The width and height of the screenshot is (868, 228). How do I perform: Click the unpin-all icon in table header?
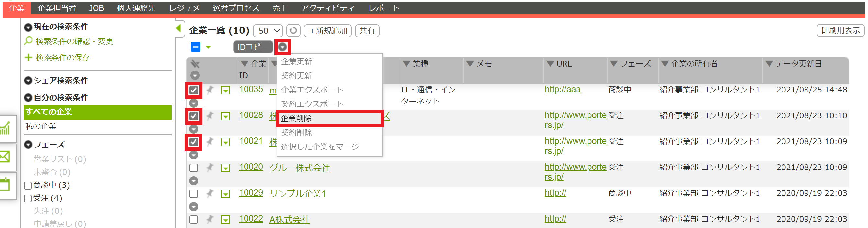coord(195,64)
